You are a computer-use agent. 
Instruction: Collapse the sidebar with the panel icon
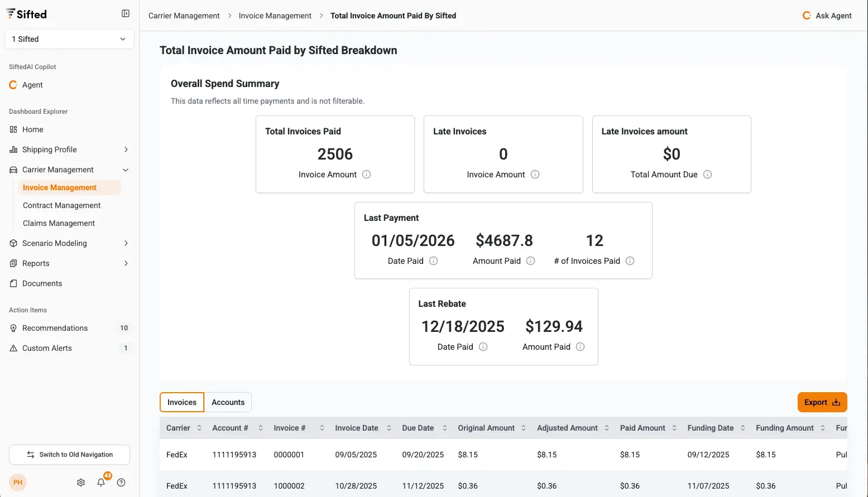click(x=126, y=13)
